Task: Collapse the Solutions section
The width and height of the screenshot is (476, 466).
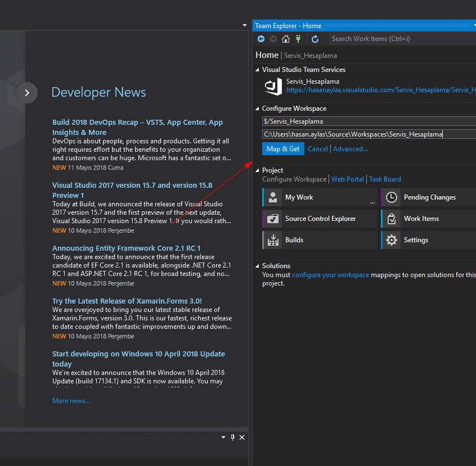Action: (x=258, y=266)
